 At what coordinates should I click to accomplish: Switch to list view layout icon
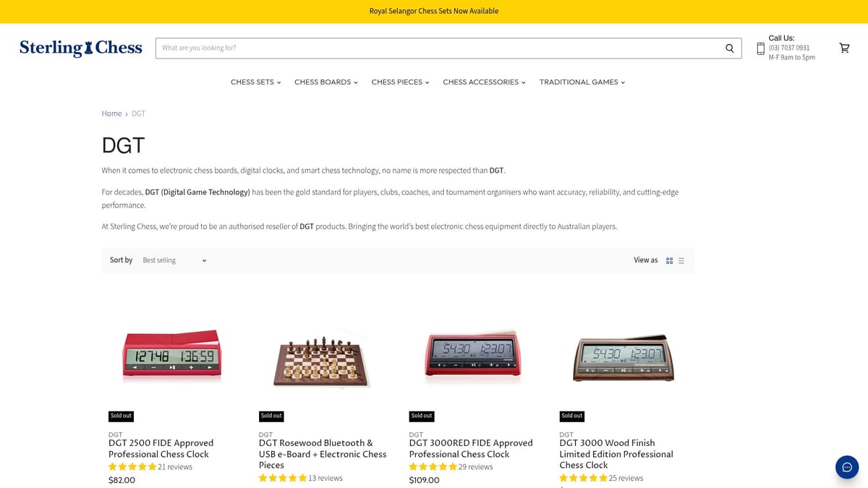681,260
